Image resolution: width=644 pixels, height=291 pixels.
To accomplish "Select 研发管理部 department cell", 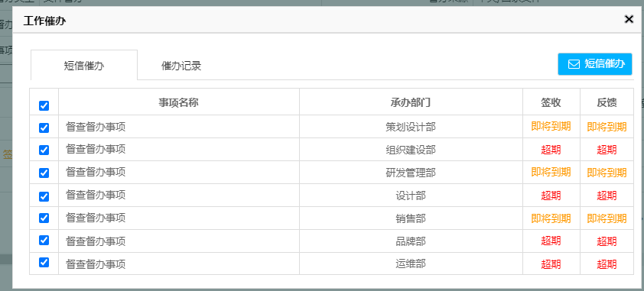I will click(x=411, y=173).
